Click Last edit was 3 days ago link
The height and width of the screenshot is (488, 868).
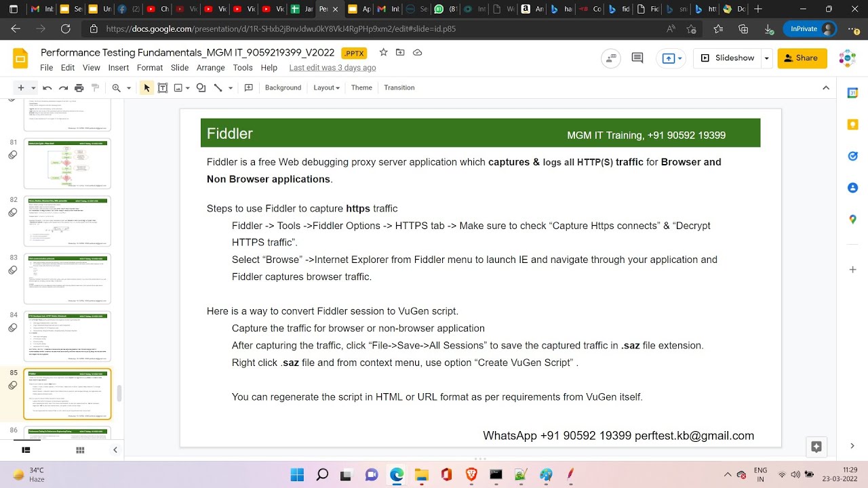coord(332,68)
